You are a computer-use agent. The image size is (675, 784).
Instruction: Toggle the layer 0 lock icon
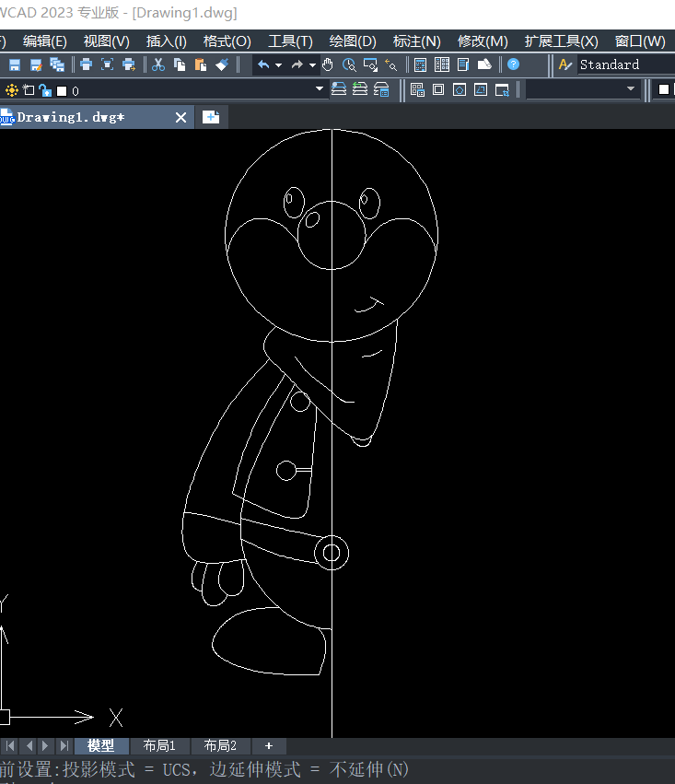coord(45,90)
